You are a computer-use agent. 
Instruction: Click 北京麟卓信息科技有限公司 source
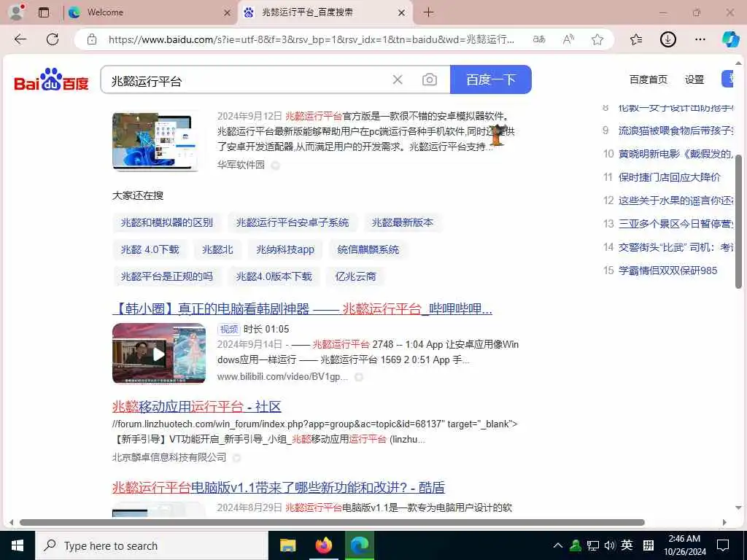pyautogui.click(x=169, y=457)
